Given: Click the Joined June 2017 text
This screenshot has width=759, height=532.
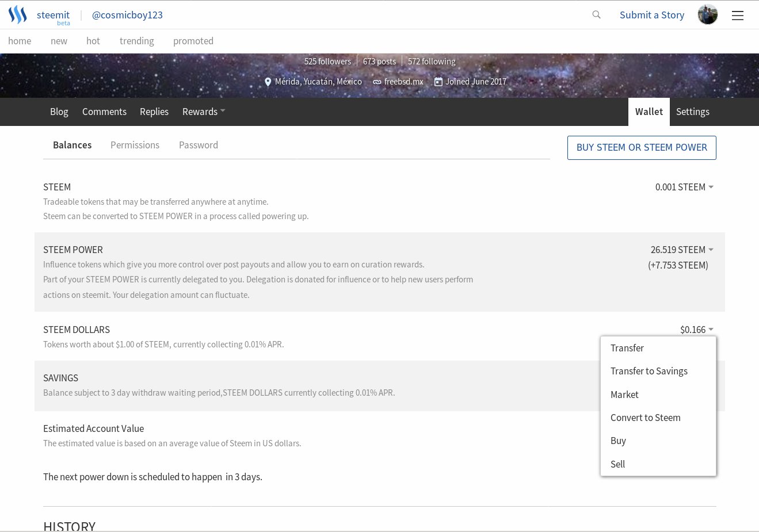Looking at the screenshot, I should point(476,82).
